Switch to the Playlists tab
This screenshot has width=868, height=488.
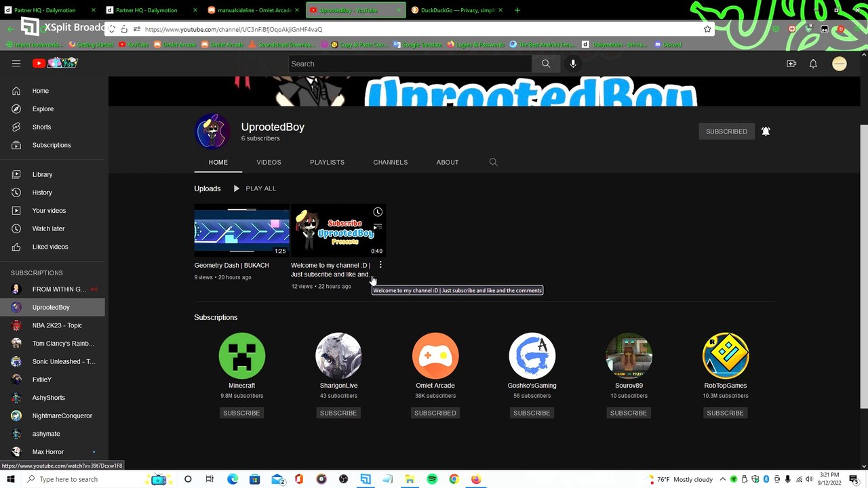click(x=327, y=163)
